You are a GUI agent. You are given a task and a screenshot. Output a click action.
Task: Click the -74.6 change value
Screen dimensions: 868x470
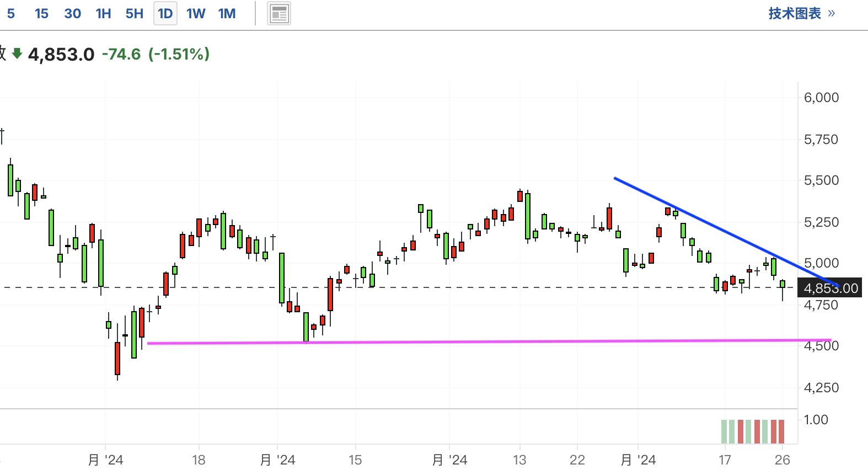click(121, 54)
